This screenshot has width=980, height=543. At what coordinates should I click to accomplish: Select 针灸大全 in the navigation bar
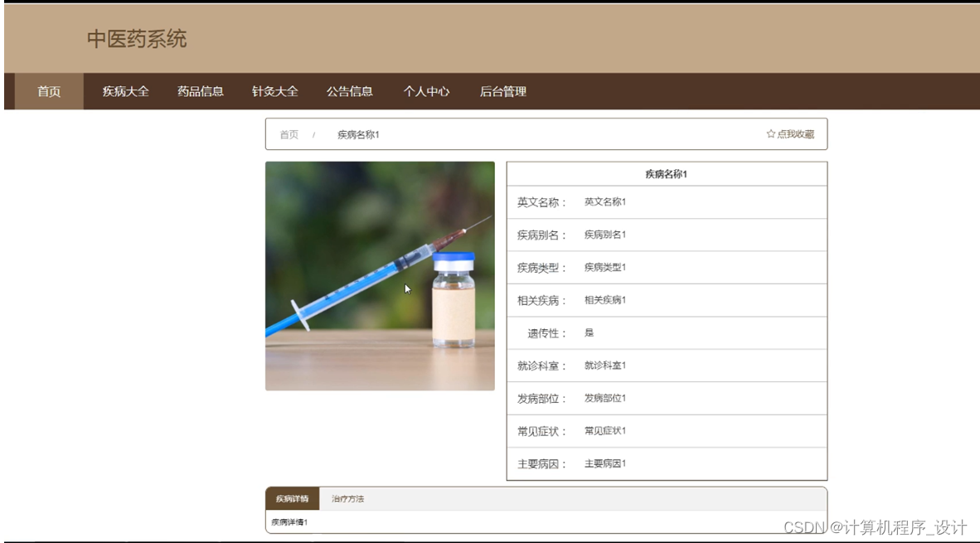point(275,91)
